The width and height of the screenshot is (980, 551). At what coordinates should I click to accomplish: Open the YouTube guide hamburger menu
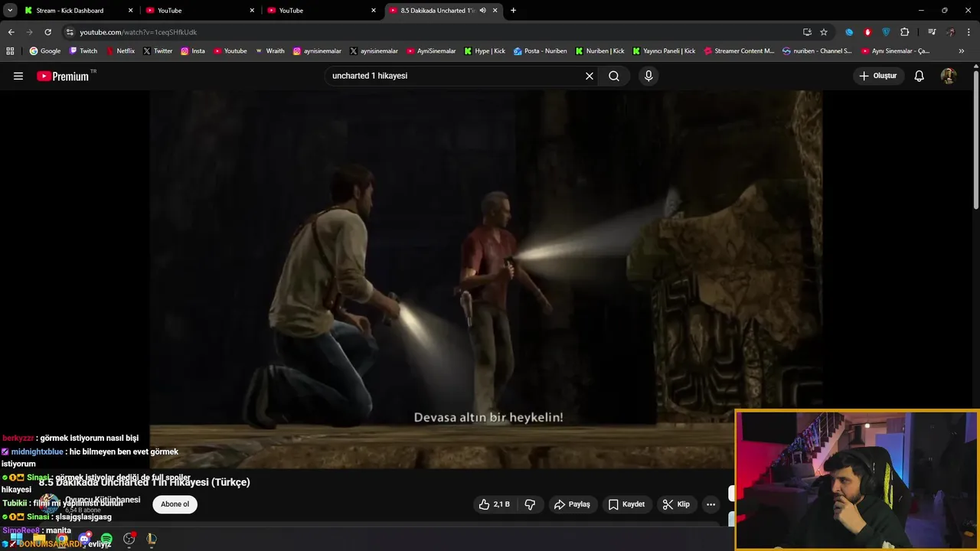(x=18, y=76)
